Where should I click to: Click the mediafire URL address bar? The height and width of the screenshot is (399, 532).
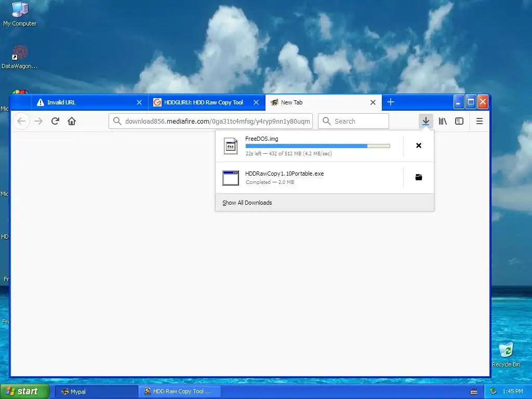210,121
